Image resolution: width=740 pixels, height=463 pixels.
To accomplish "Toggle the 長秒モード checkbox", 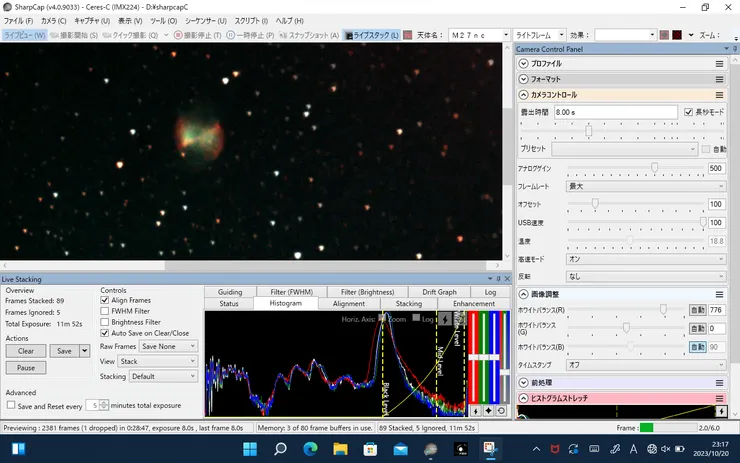I will coord(689,112).
